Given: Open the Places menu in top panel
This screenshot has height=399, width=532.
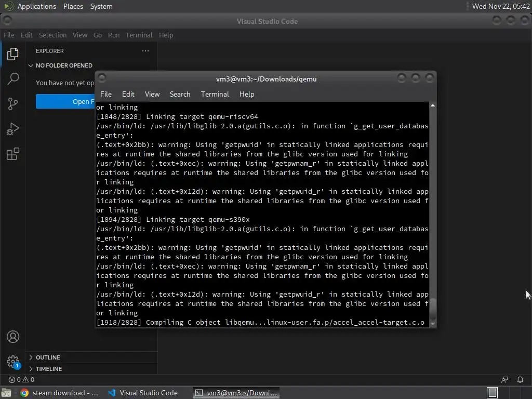Looking at the screenshot, I should [x=73, y=6].
